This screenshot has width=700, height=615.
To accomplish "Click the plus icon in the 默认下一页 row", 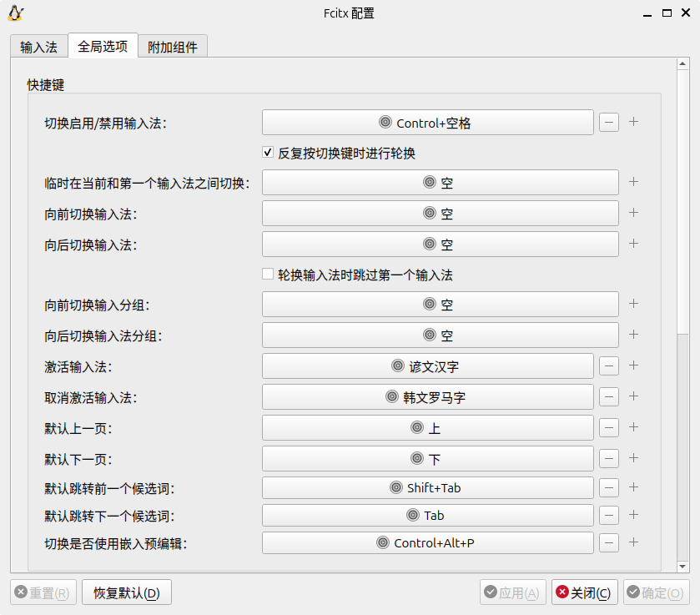I will pyautogui.click(x=633, y=458).
